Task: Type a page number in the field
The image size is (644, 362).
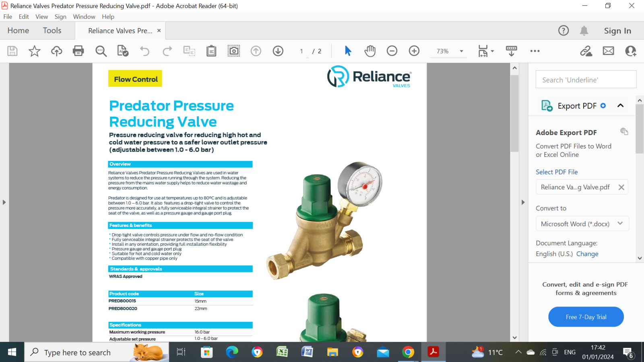Action: (x=301, y=51)
